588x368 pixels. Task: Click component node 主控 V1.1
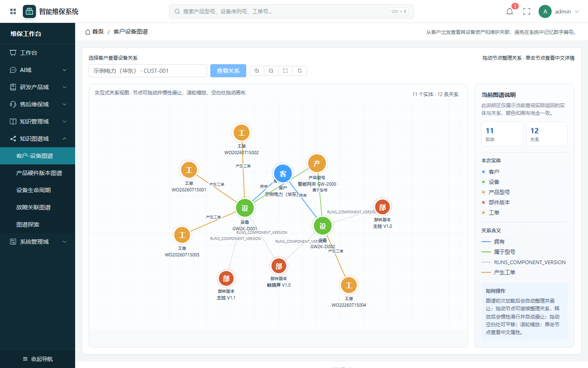click(226, 278)
